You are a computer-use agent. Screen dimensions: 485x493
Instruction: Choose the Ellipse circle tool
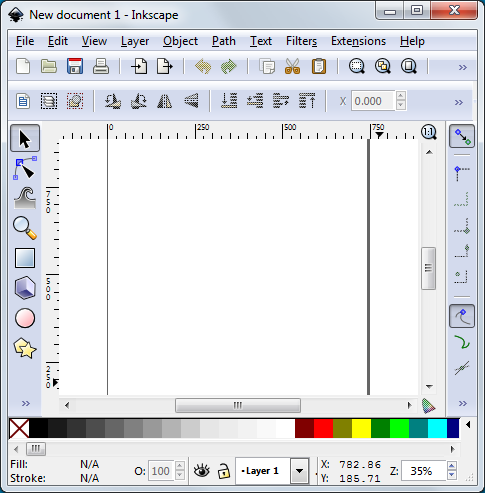pos(25,318)
